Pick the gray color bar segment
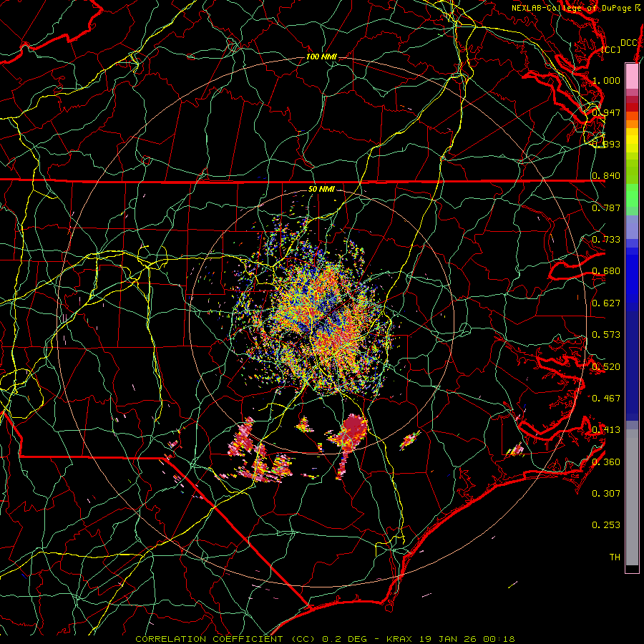The height and width of the screenshot is (644, 644). point(632,497)
